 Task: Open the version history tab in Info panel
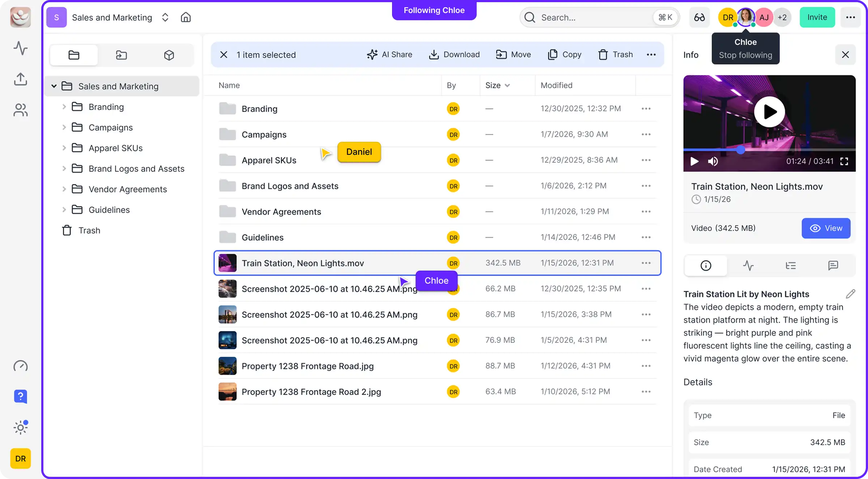tap(791, 266)
